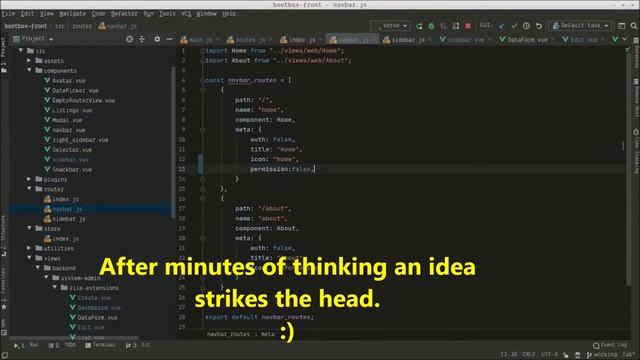
Task: Open the Run tool window at the bottom
Action: 26,345
